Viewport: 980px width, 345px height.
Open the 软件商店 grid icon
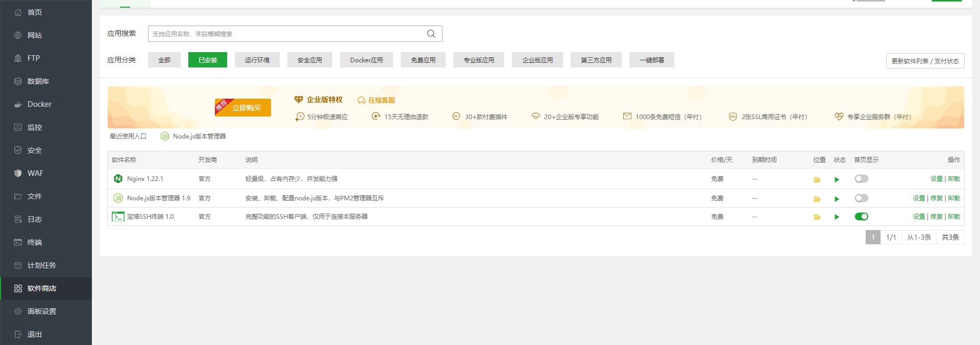(18, 288)
